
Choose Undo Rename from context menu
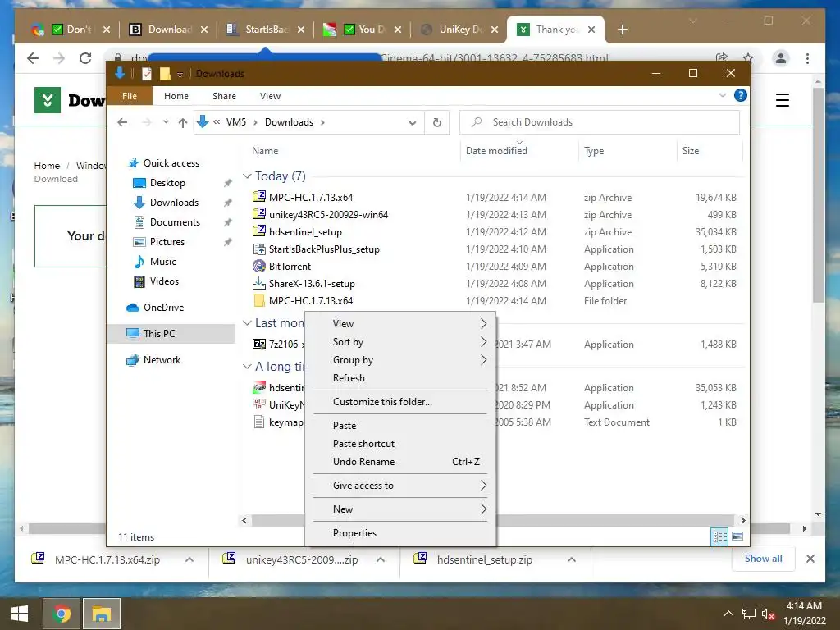click(x=400, y=461)
